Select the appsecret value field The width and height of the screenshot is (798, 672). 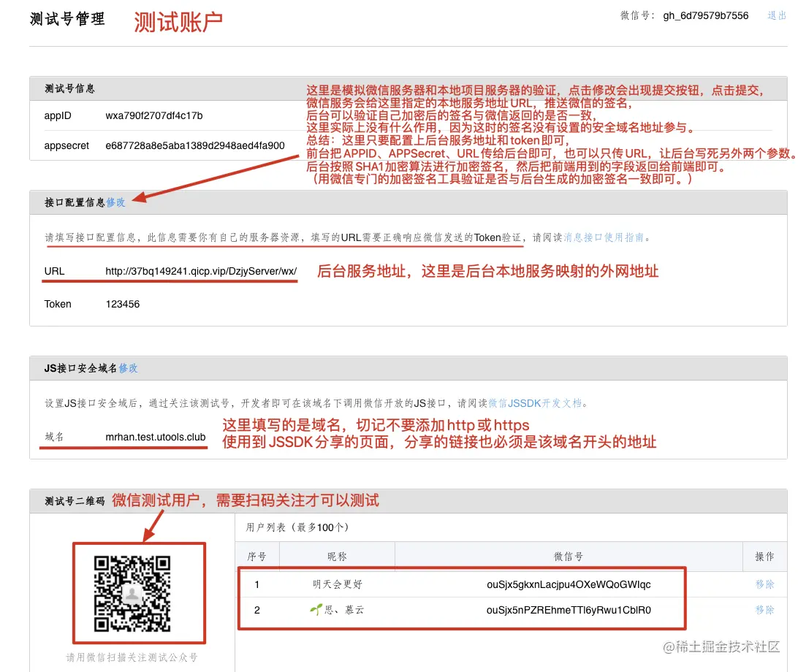pyautogui.click(x=194, y=146)
